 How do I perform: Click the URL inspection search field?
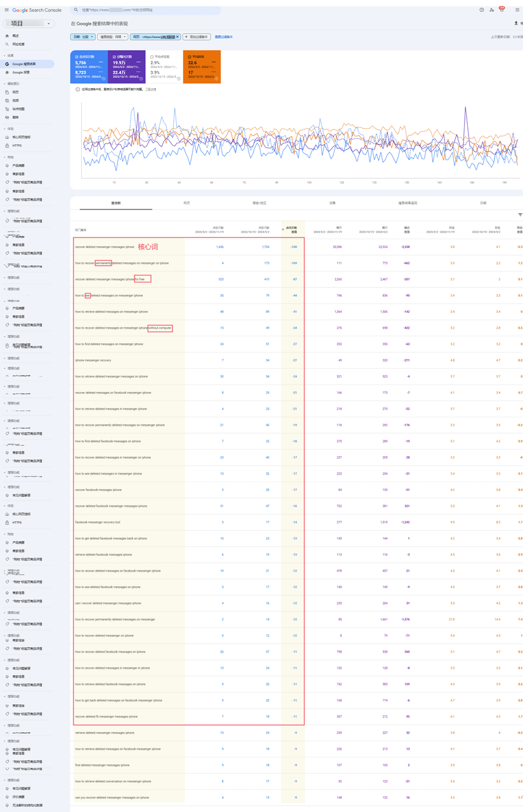point(146,10)
